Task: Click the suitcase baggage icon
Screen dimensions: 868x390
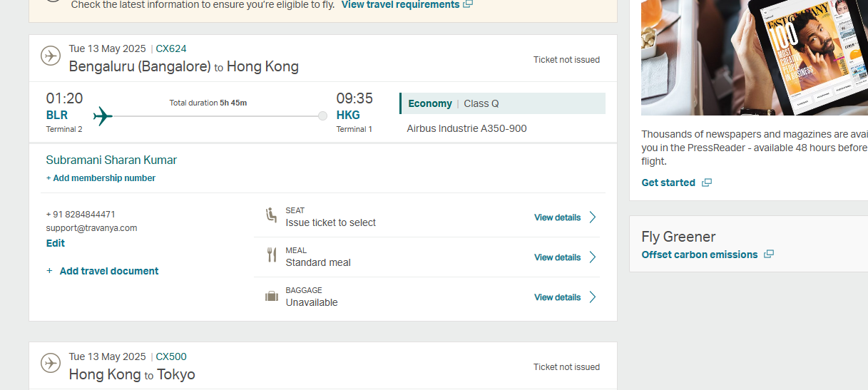Action: coord(272,296)
